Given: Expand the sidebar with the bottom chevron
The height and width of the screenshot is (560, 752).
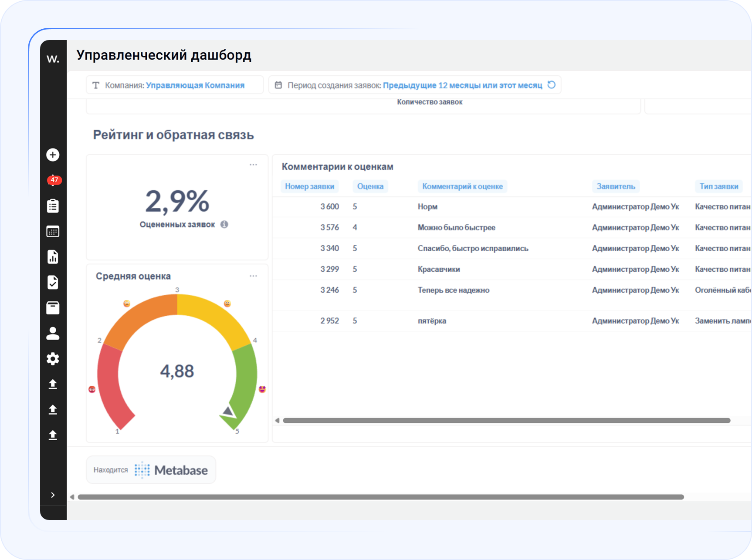Looking at the screenshot, I should (53, 495).
